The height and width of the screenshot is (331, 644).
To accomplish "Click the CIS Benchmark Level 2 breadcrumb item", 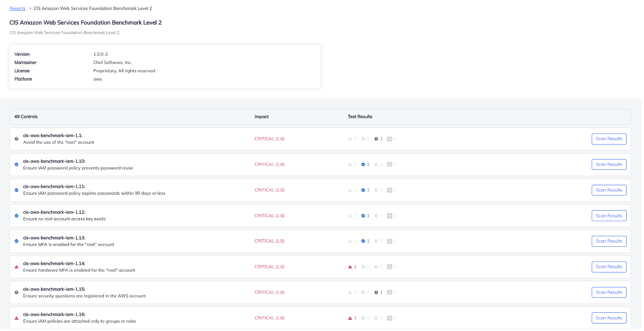I will tap(93, 8).
